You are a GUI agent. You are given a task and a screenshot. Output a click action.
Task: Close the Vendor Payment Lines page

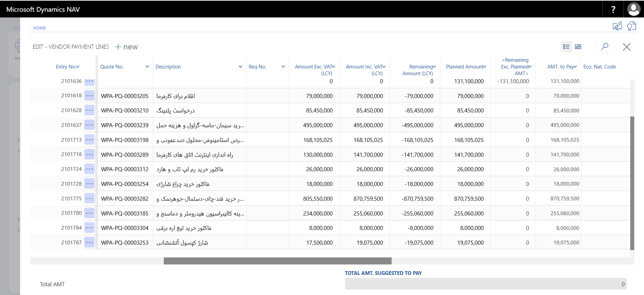[627, 47]
